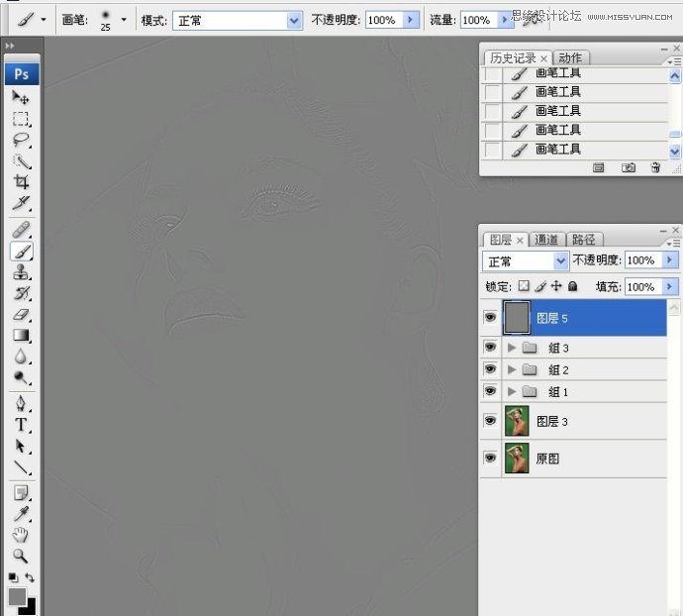The height and width of the screenshot is (616, 683).
Task: Switch to 通道 tab
Action: [545, 240]
